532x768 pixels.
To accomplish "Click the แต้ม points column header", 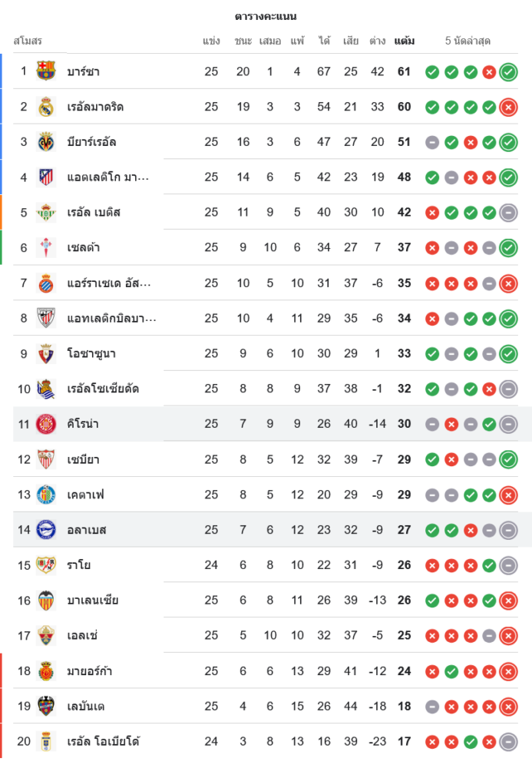I will click(405, 41).
